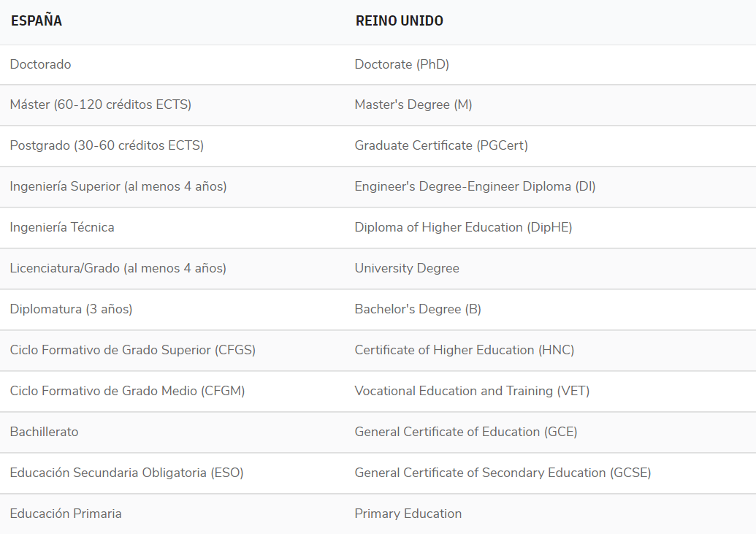Viewport: 756px width, 534px height.
Task: Select the Ingeniería Técnica row text
Action: coord(62,228)
